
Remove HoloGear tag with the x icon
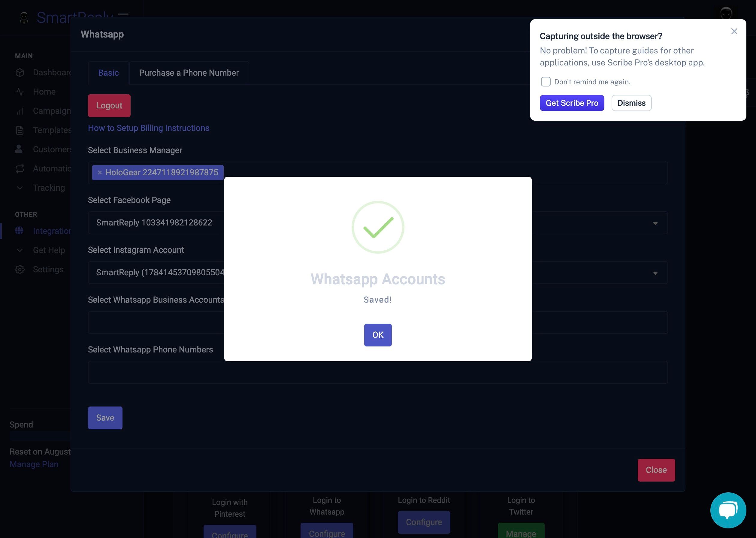(100, 172)
